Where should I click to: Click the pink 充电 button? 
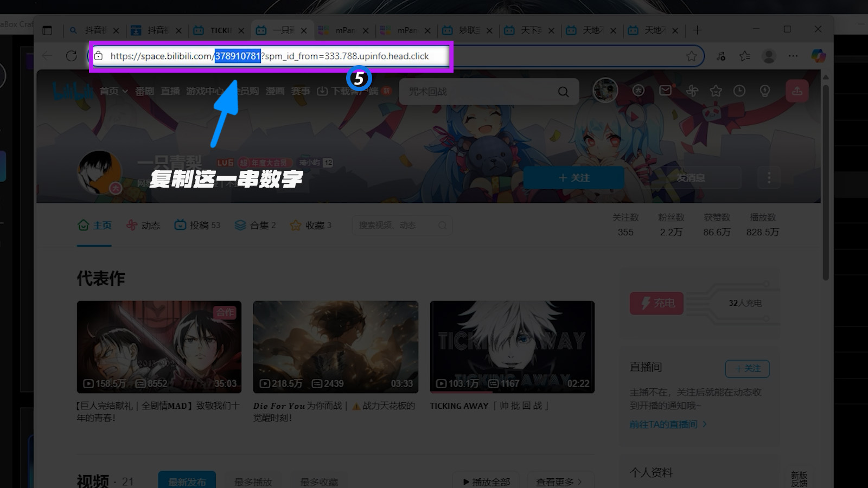656,303
